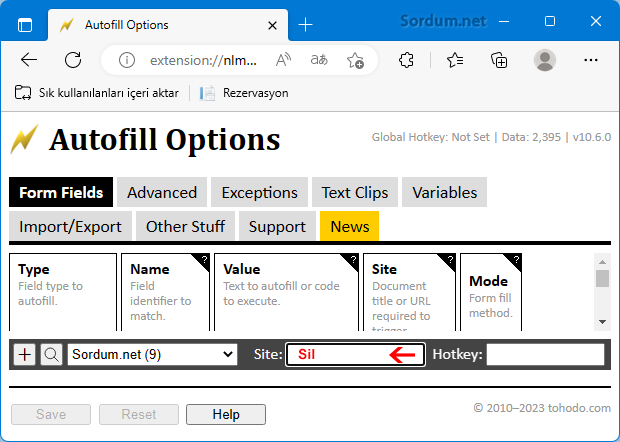Show help tooltip for Site column

point(450,260)
